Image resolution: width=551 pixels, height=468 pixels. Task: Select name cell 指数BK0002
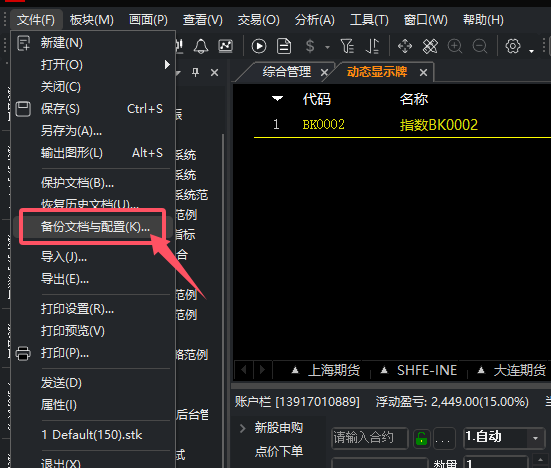coord(439,125)
